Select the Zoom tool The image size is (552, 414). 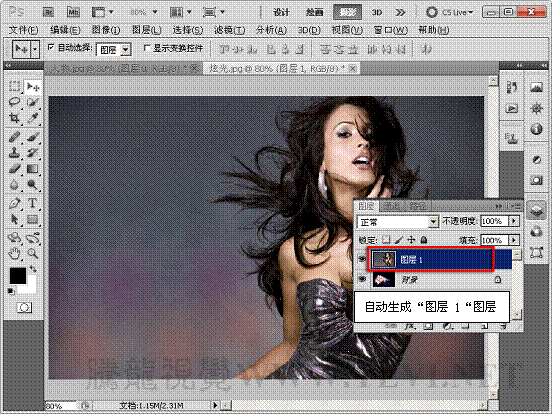[x=33, y=253]
